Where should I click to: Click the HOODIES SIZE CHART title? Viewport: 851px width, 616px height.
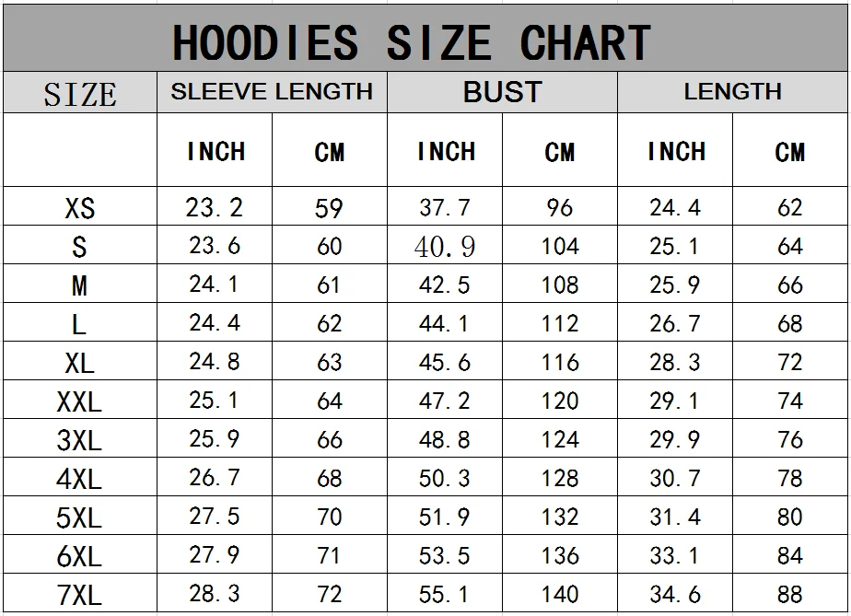pos(411,42)
